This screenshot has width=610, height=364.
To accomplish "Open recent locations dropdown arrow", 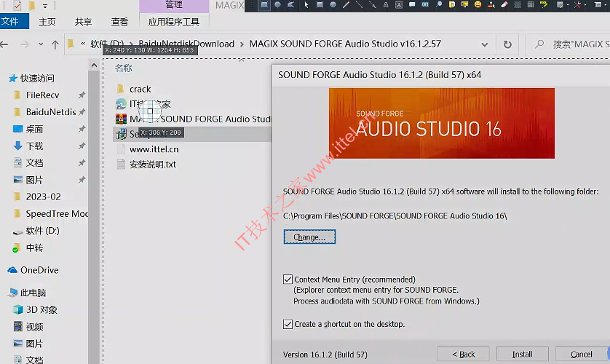I will (x=41, y=44).
